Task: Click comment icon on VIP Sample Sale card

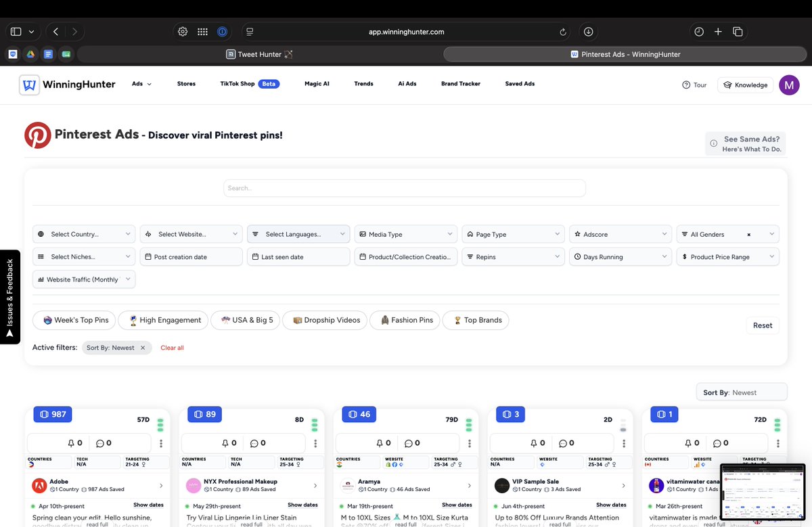Action: coord(562,443)
